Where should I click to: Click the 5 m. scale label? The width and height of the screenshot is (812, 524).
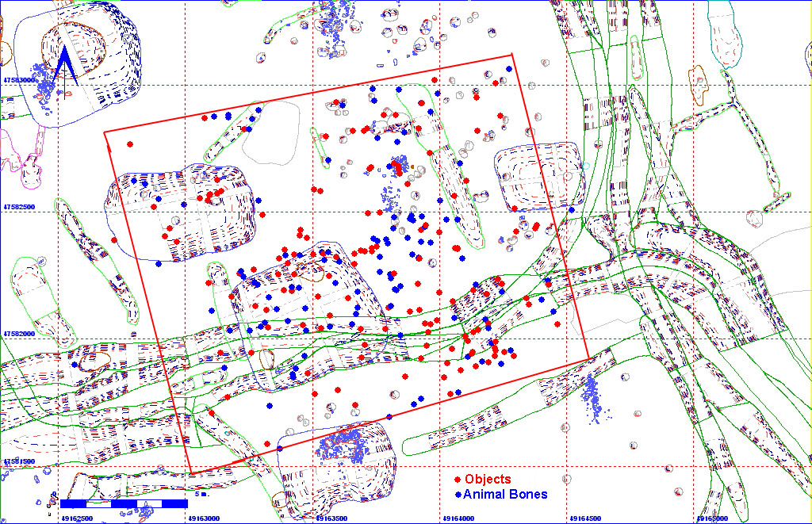[201, 495]
